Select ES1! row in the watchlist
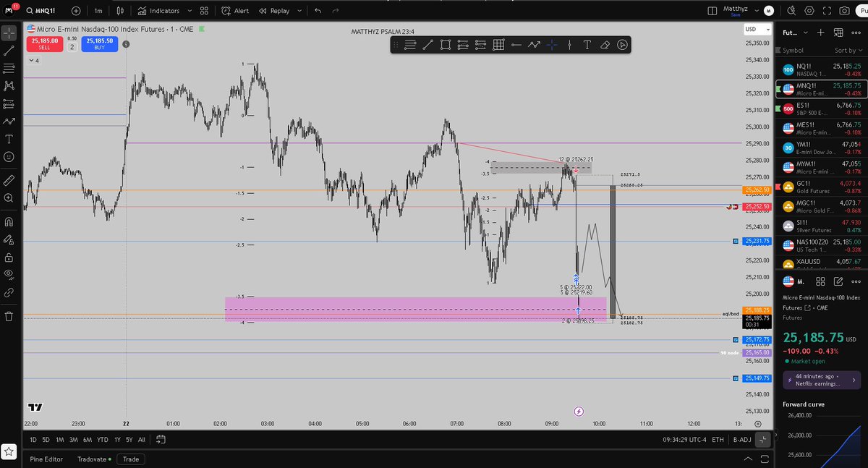Viewport: 868px width, 468px height. pos(822,109)
